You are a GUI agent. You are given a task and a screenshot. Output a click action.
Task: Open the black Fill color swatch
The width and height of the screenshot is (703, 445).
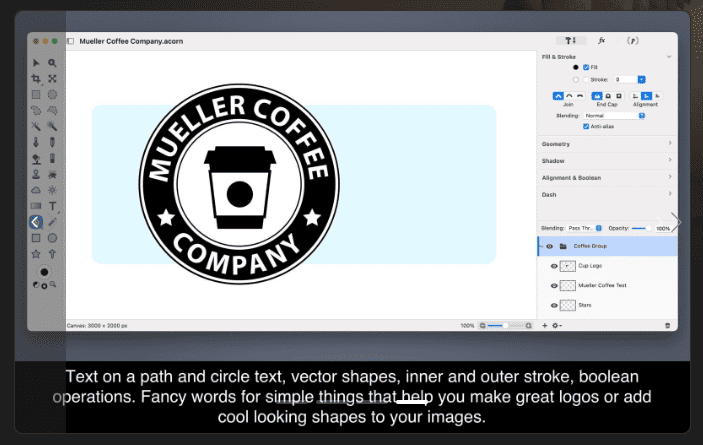point(576,67)
